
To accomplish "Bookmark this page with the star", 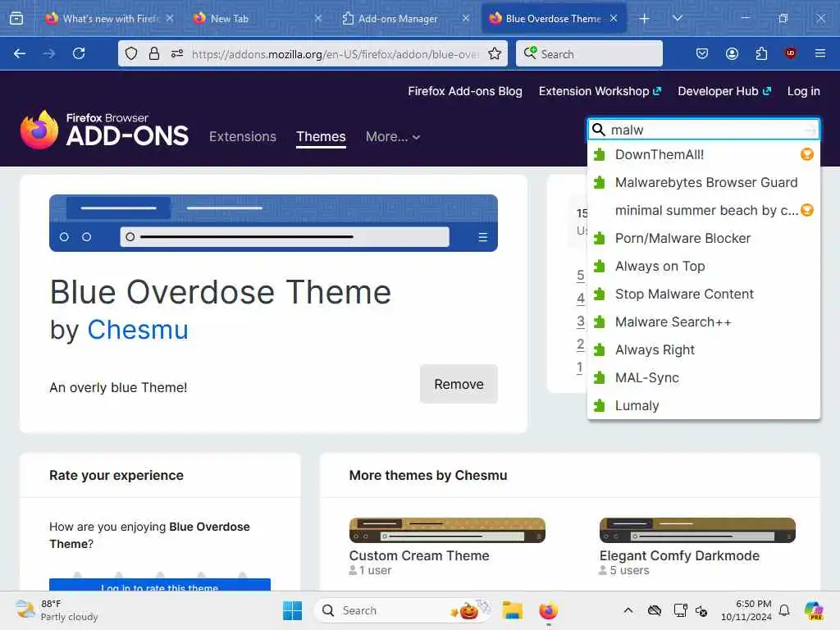I will tap(495, 53).
